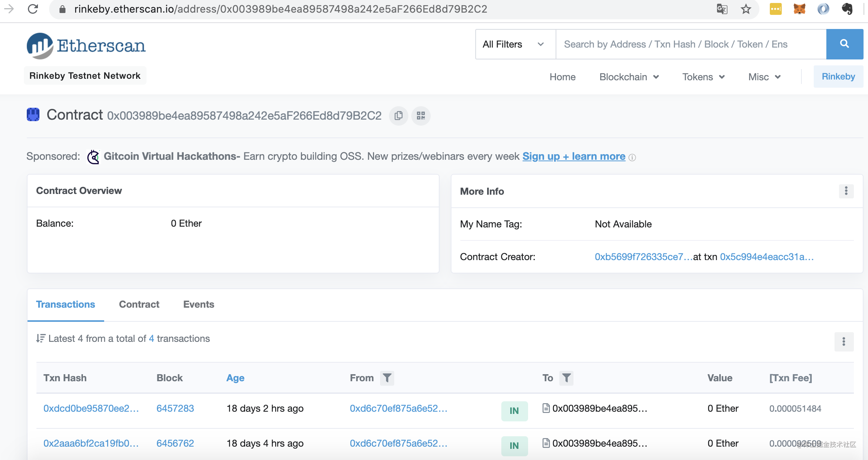Click the Rinkeby Testnet Network label
This screenshot has height=460, width=868.
click(85, 75)
